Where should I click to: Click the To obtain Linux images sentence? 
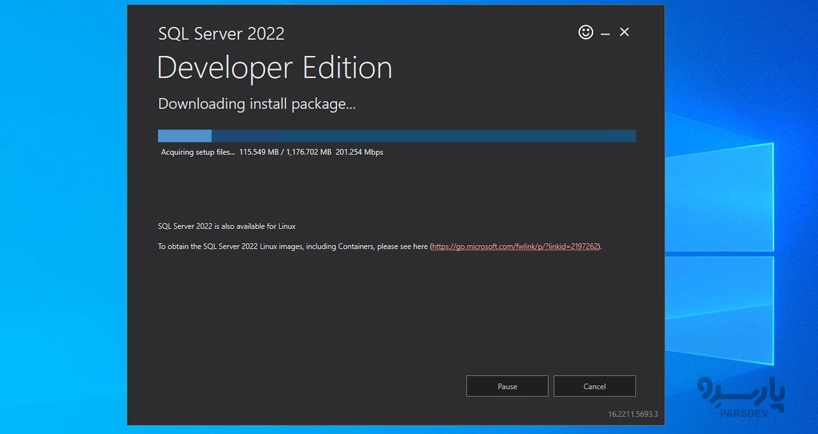click(292, 246)
